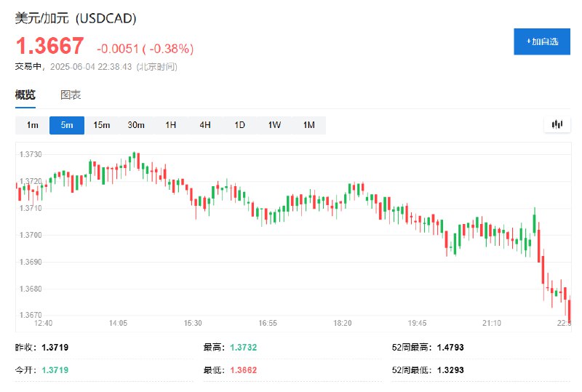Click the 52周最高 1.4793 value
Screen dimensions: 582x392
(x=450, y=348)
